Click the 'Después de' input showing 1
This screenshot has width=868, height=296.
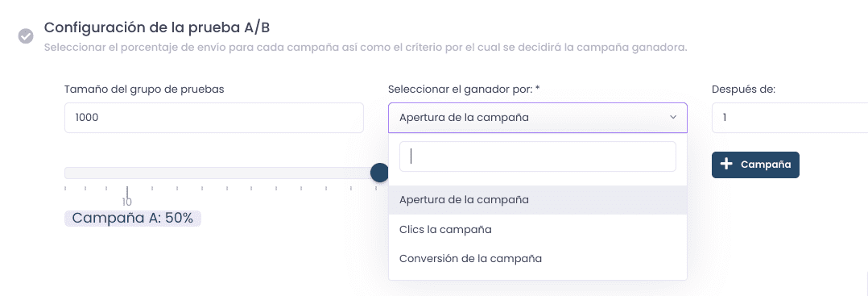pos(790,118)
